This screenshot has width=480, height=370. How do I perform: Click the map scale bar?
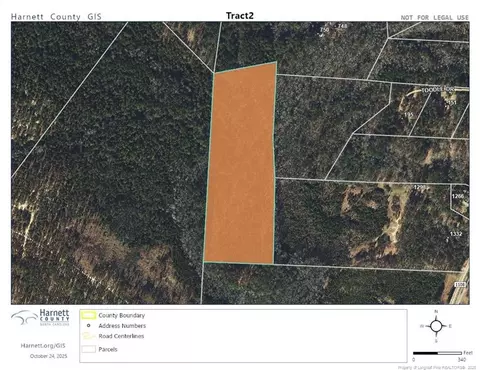point(438,353)
